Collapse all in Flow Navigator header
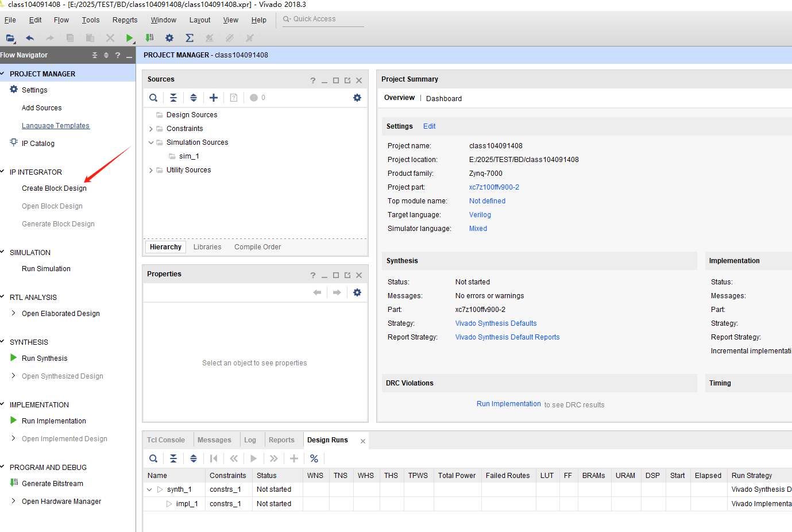The image size is (792, 532). tap(95, 55)
